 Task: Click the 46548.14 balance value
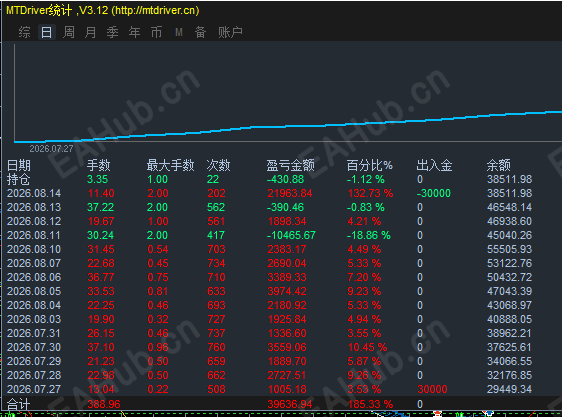click(x=509, y=207)
